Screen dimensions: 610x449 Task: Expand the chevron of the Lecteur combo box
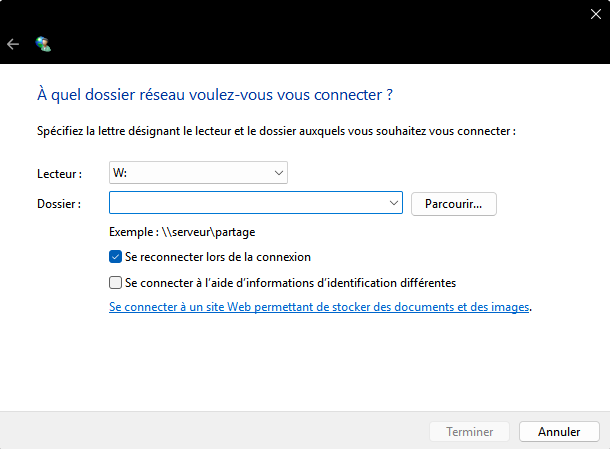[x=278, y=173]
